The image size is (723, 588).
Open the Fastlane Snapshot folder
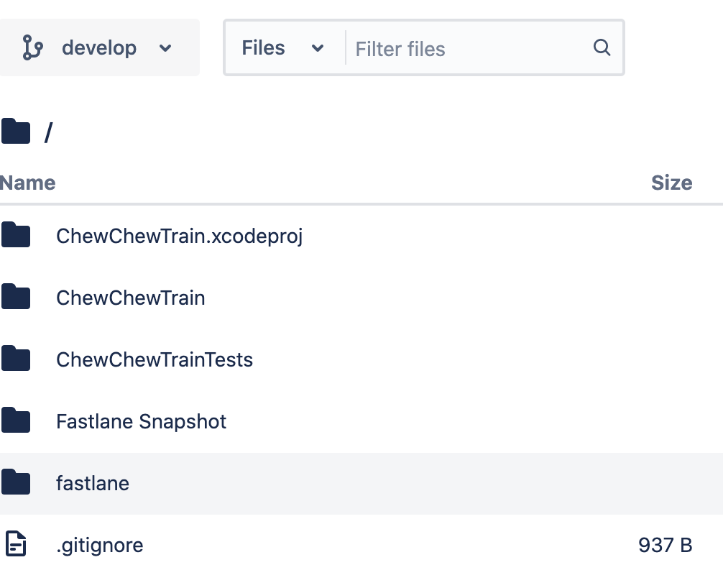(141, 421)
